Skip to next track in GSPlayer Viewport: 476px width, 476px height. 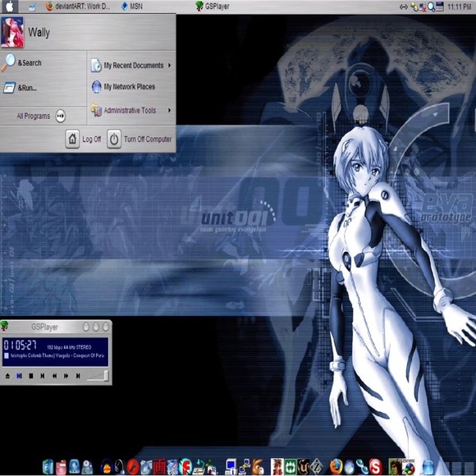[78, 376]
